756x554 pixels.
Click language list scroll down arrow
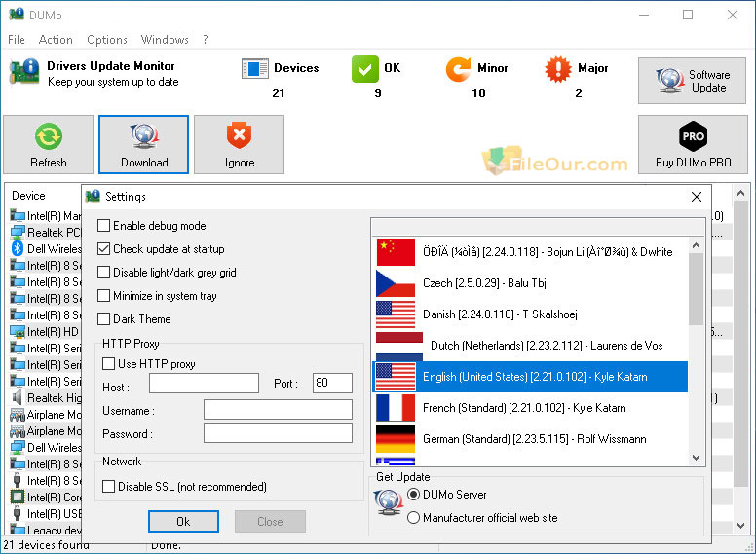[696, 458]
